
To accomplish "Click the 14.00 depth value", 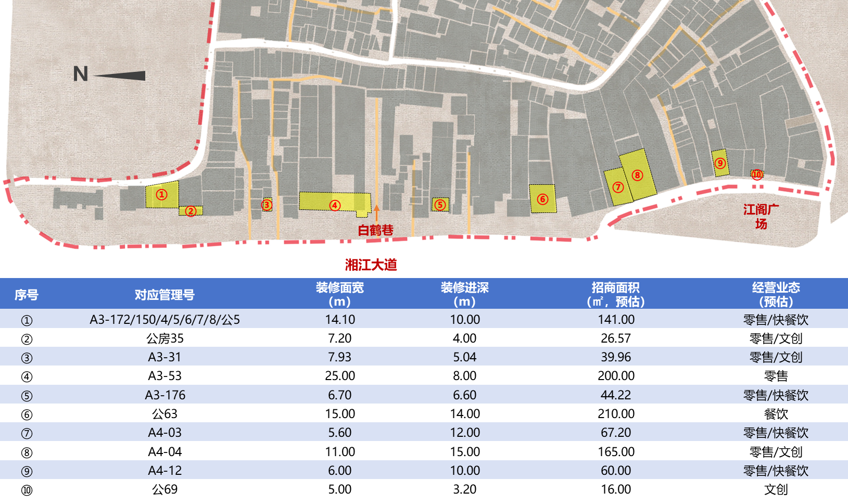I will (465, 414).
